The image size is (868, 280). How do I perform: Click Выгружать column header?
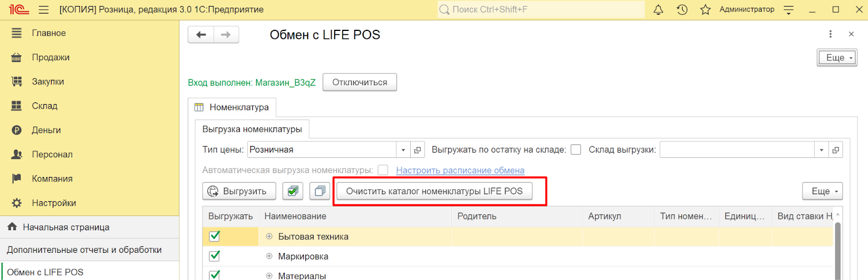(x=231, y=216)
